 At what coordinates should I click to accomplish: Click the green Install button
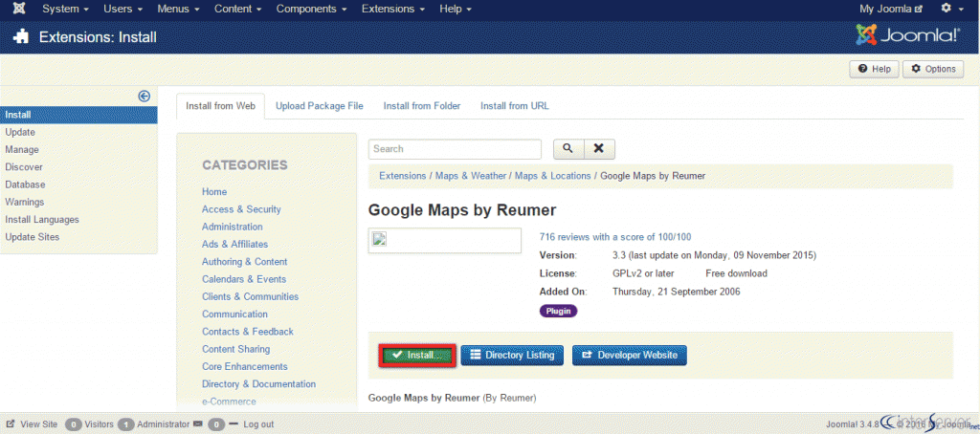(x=417, y=356)
